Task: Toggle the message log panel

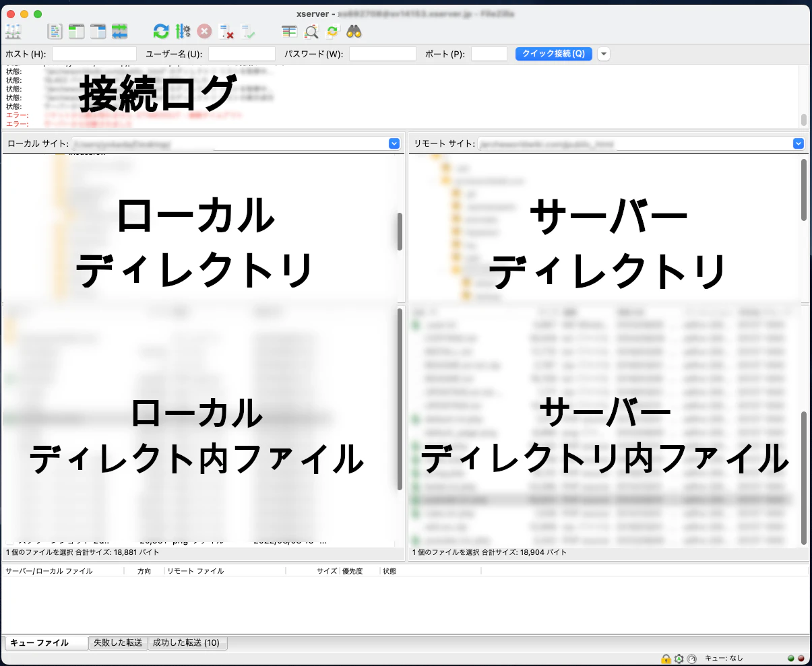Action: point(55,31)
